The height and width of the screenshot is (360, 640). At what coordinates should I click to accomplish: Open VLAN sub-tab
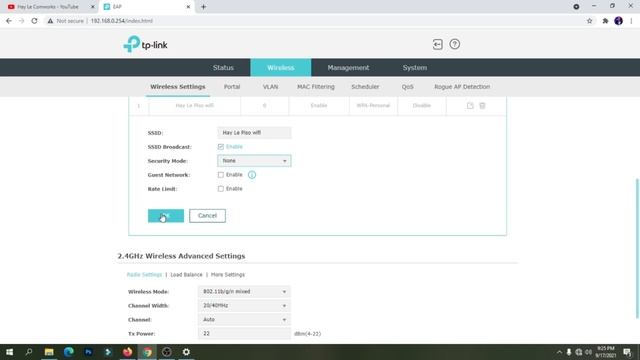pos(270,87)
